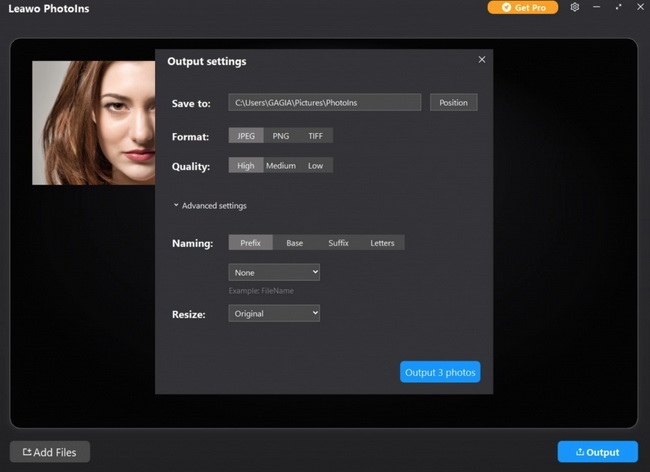The height and width of the screenshot is (472, 650).
Task: Open the Letters naming tab
Action: point(382,243)
